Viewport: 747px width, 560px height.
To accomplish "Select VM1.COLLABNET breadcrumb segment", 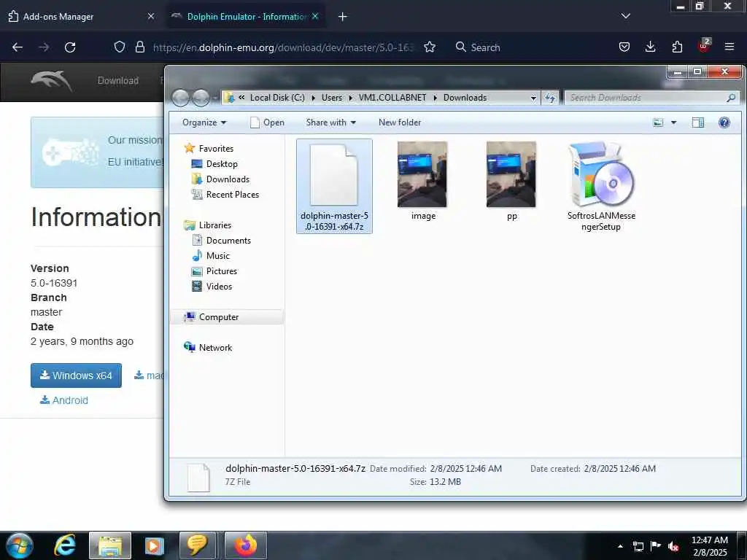I will tap(392, 98).
